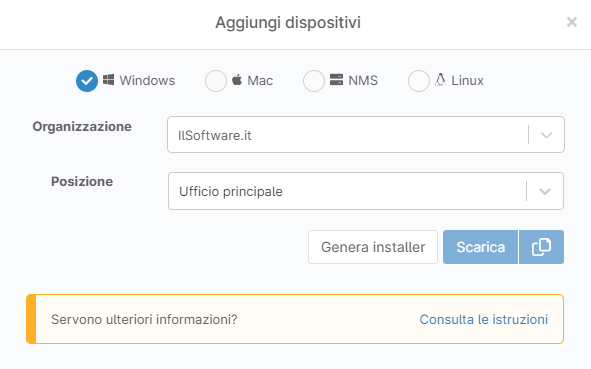Click the Aggiungi dispositivi title
Viewport: 591px width, 369px height.
288,23
